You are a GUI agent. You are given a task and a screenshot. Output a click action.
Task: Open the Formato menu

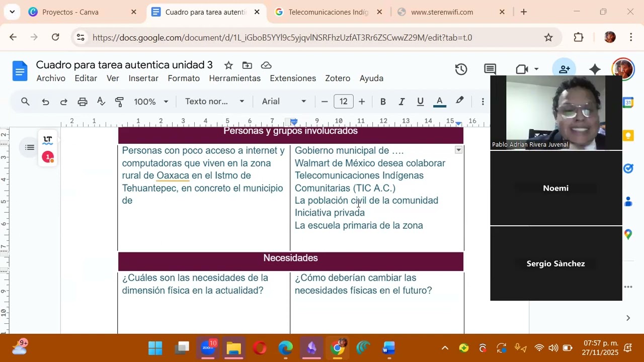(184, 78)
